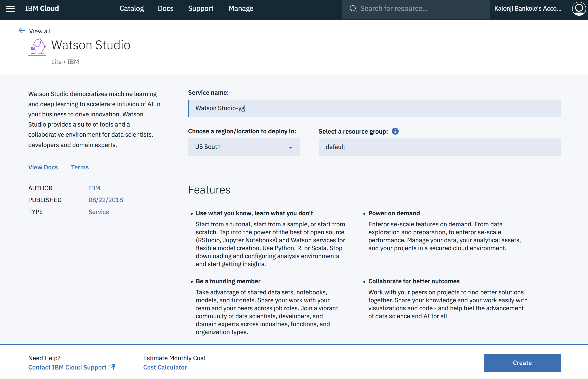Open the Docs menu item
The width and height of the screenshot is (588, 379).
tap(165, 9)
